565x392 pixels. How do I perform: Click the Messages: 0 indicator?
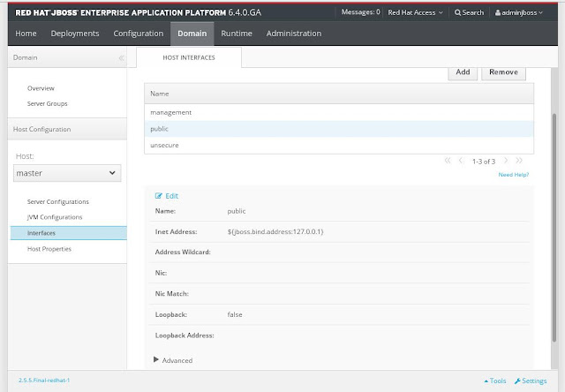tap(360, 12)
